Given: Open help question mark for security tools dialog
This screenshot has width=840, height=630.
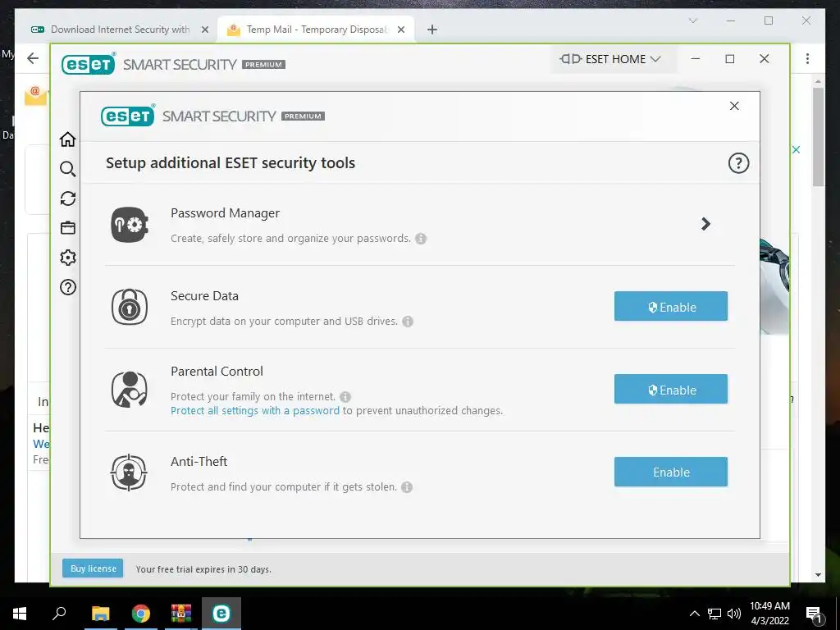Looking at the screenshot, I should (738, 163).
